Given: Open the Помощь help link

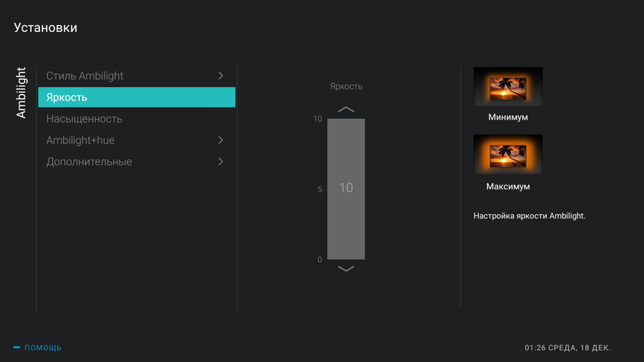Looking at the screenshot, I should point(43,348).
